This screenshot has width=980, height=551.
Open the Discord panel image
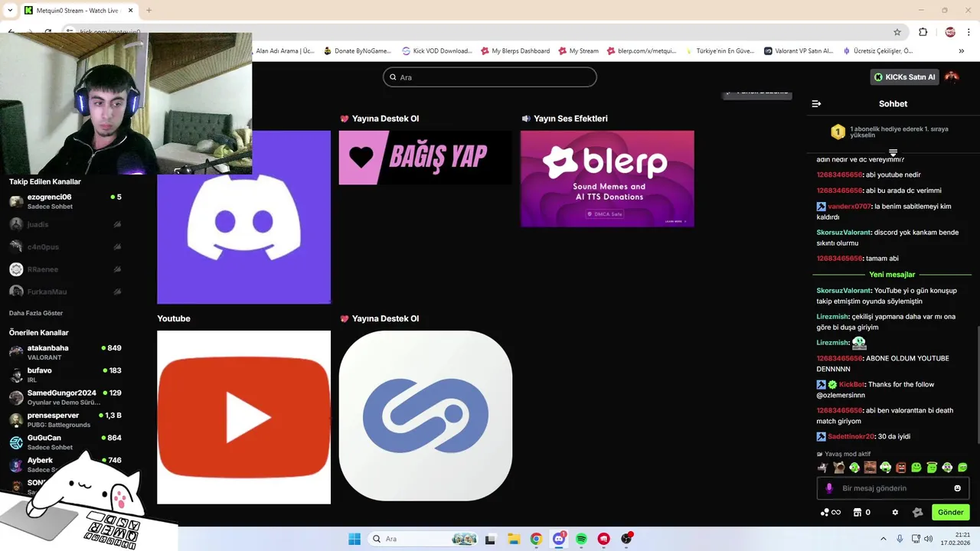(x=243, y=217)
